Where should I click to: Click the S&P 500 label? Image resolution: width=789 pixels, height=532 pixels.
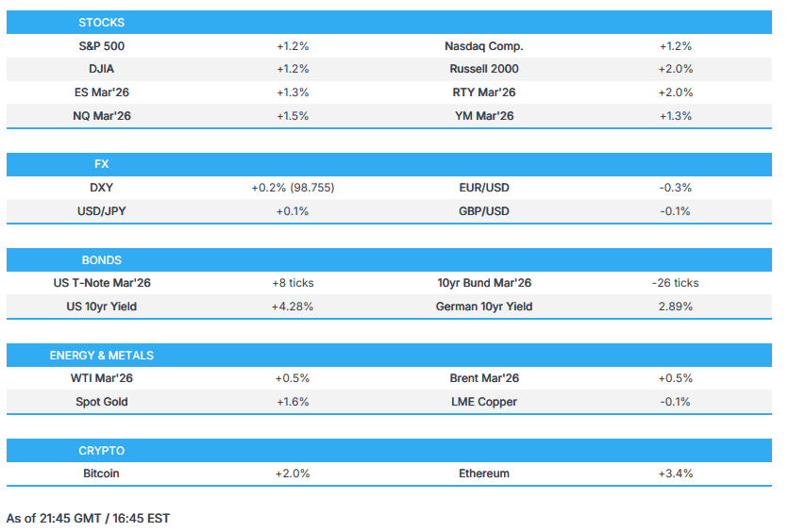101,46
